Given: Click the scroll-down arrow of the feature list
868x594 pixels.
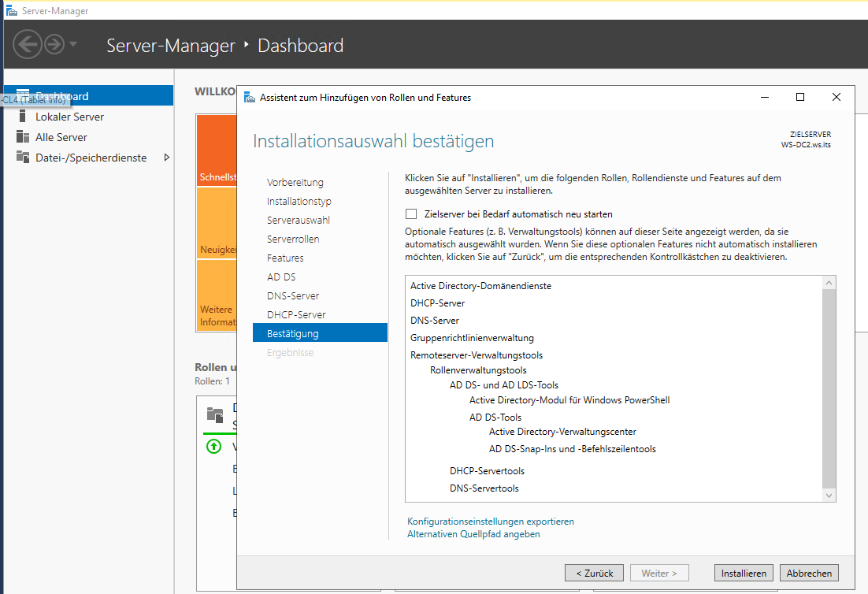Looking at the screenshot, I should (829, 496).
